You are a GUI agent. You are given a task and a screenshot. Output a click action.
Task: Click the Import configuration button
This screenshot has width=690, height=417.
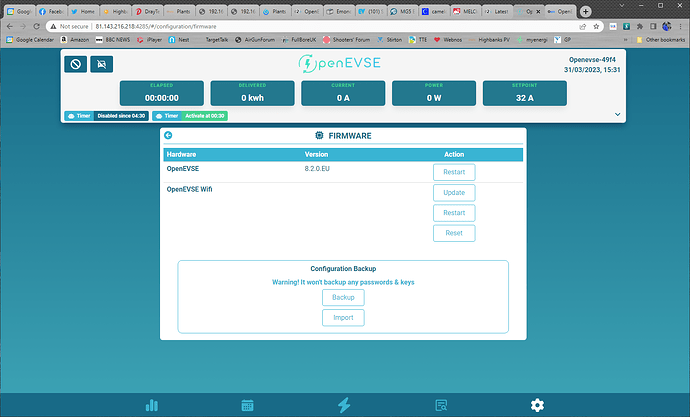point(343,318)
